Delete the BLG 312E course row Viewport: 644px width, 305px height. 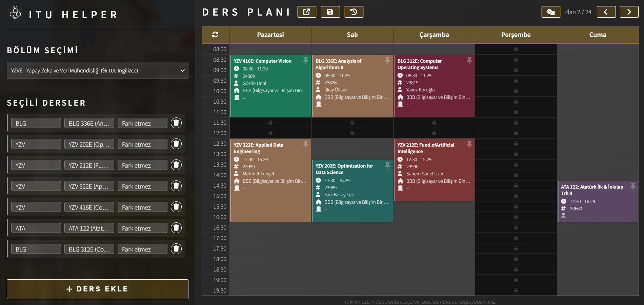[176, 249]
